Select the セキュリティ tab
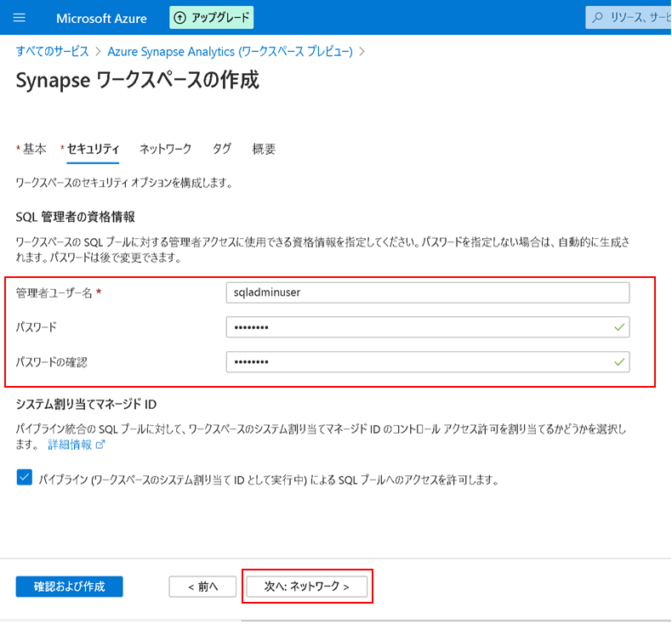The width and height of the screenshot is (672, 624). coord(93,149)
